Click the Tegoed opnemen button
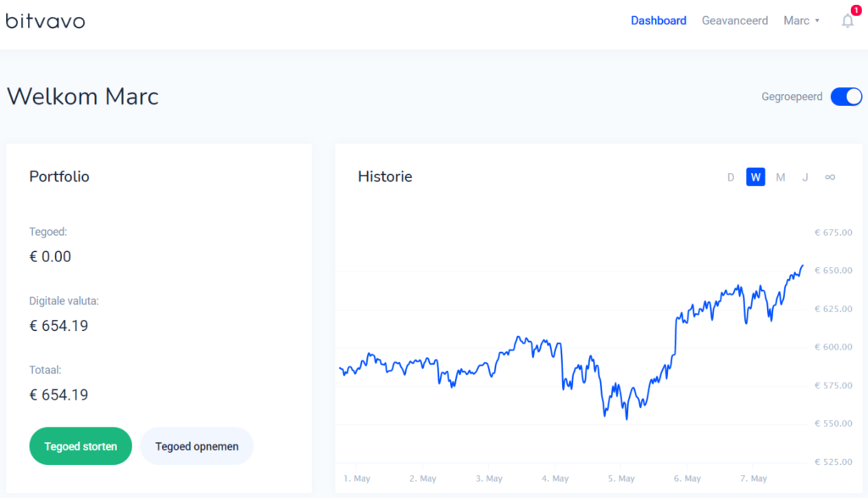Screen dimensions: 868x498 [x=197, y=446]
